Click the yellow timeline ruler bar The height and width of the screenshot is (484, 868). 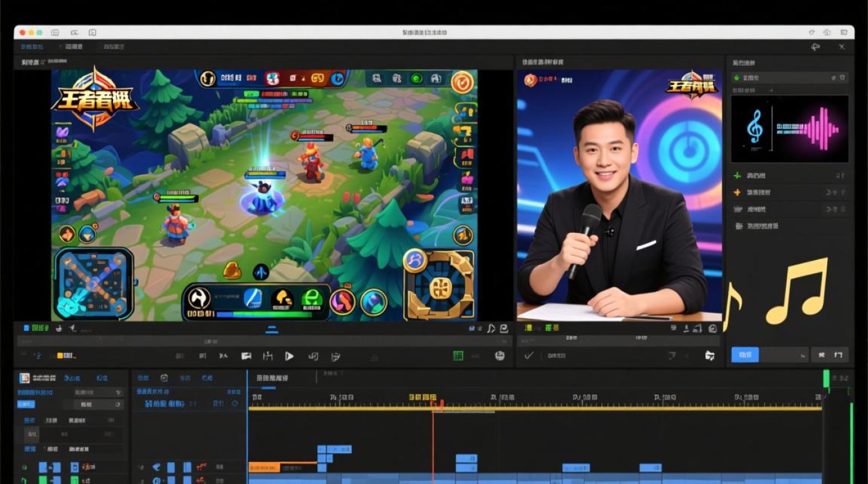coord(535,408)
